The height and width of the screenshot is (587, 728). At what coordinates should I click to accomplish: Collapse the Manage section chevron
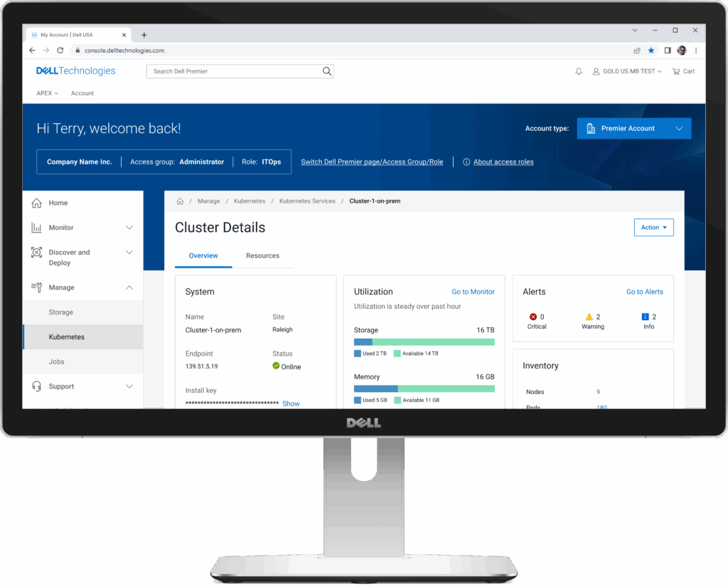(129, 287)
